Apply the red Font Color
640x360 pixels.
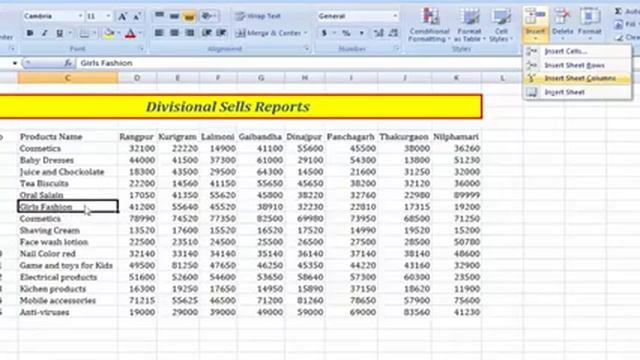pyautogui.click(x=130, y=33)
